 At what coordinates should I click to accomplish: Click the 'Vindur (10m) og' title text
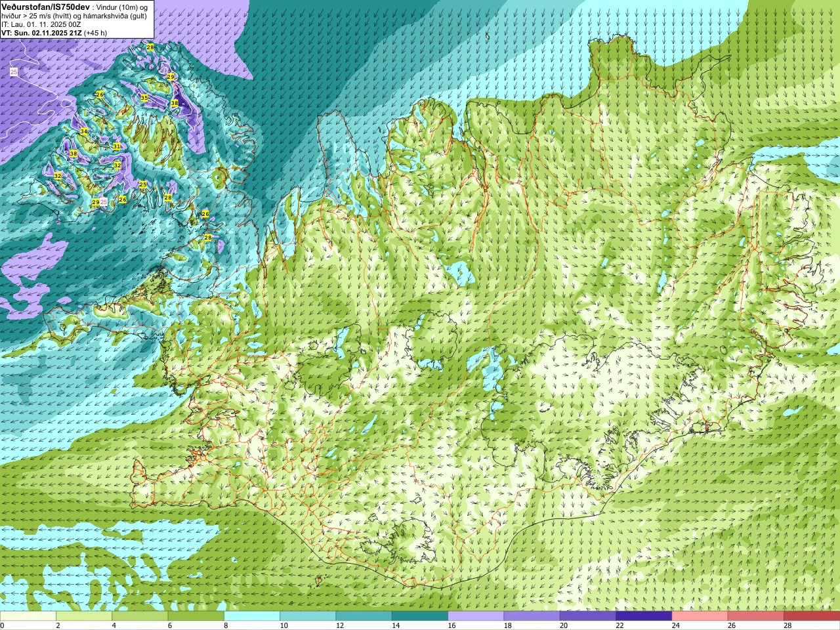[x=122, y=7]
